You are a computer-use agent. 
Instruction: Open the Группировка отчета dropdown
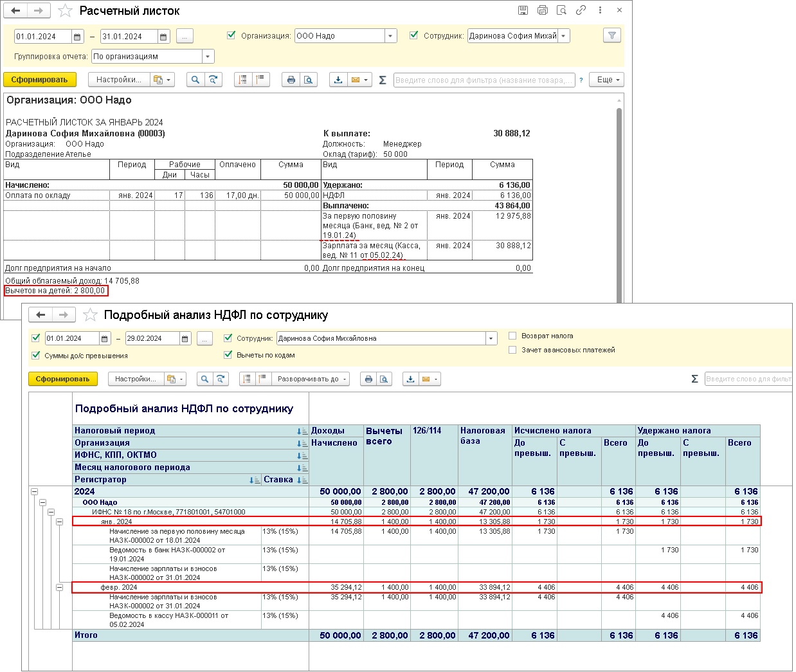208,57
